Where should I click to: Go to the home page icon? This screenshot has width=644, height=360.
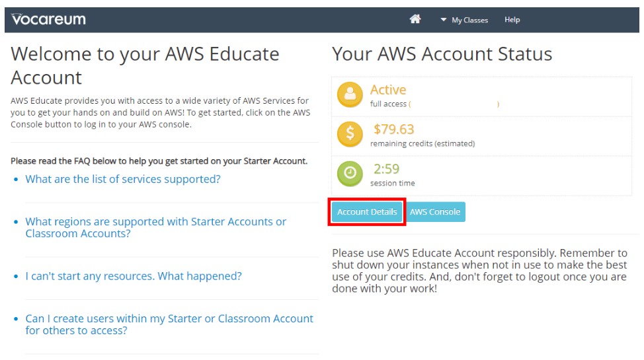415,19
